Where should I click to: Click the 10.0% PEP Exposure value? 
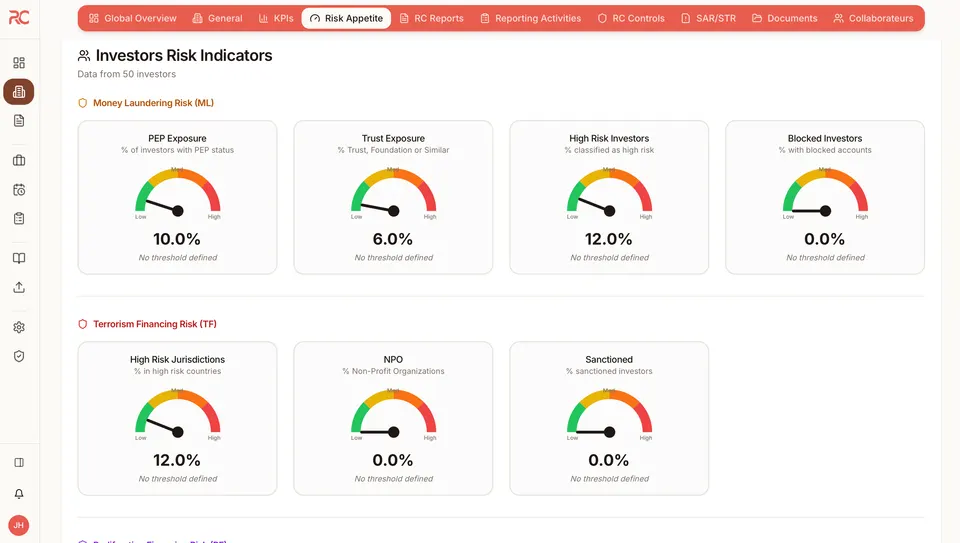pos(177,239)
